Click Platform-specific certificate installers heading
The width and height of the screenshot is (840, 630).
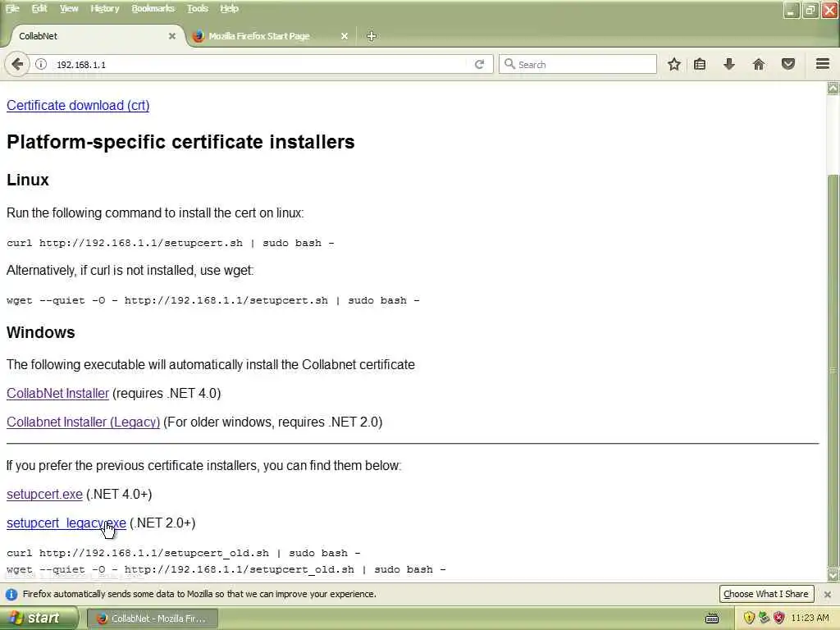click(180, 142)
